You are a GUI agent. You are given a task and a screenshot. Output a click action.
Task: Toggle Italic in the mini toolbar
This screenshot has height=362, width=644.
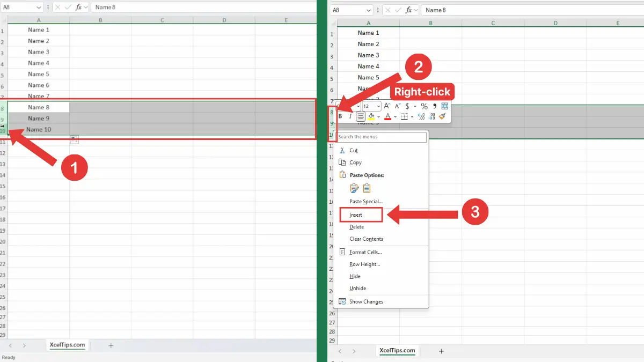350,116
